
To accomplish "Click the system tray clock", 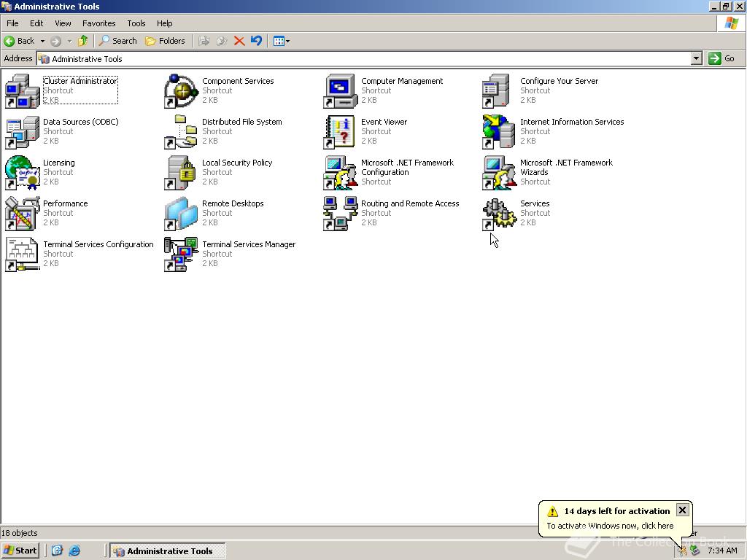I will [722, 551].
